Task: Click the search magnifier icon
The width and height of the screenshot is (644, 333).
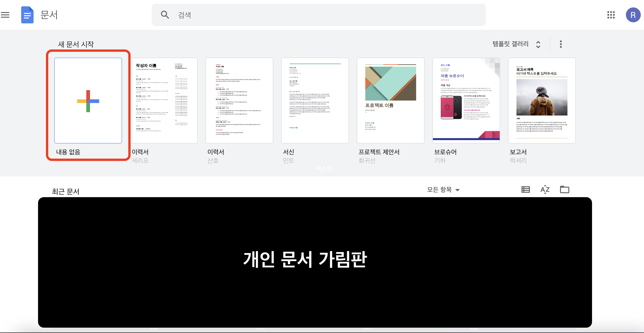Action: pyautogui.click(x=165, y=15)
